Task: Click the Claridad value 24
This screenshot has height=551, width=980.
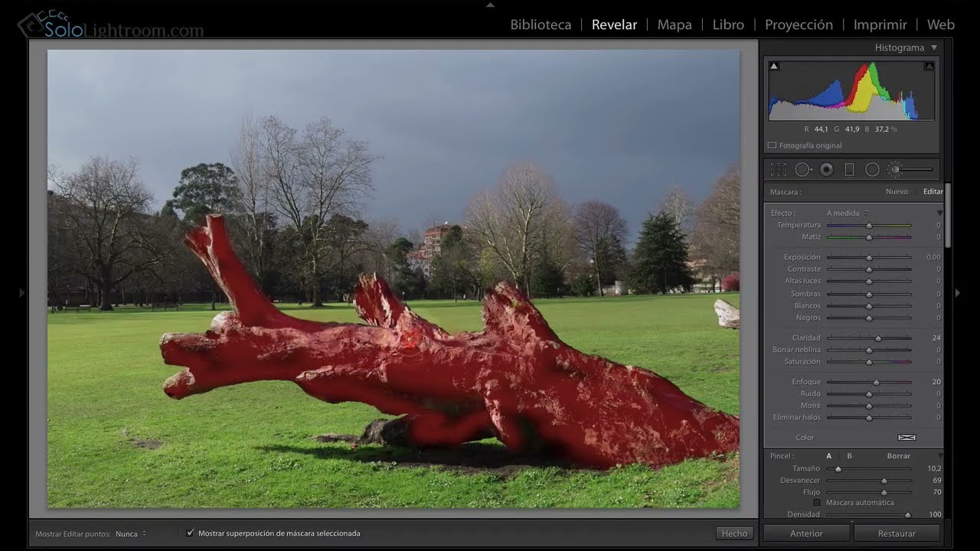Action: 937,337
